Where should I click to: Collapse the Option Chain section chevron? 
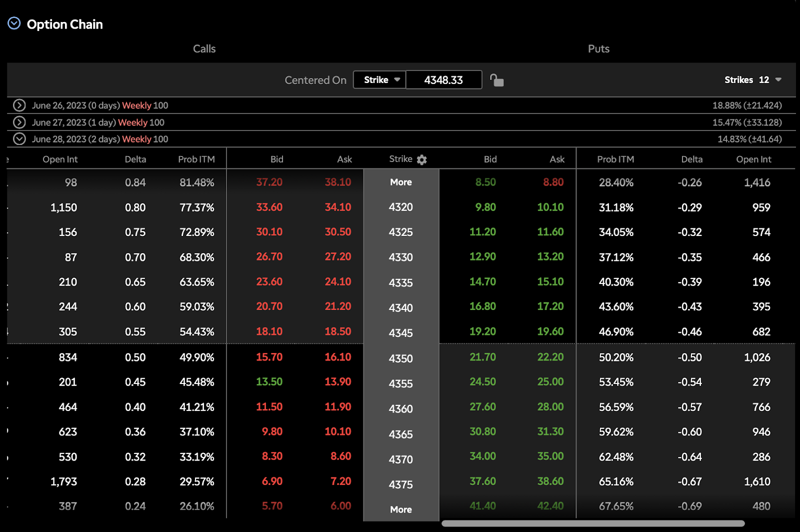click(x=14, y=23)
